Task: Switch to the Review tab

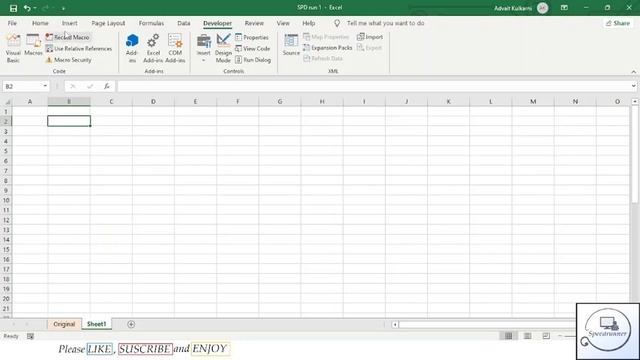Action: (x=254, y=23)
